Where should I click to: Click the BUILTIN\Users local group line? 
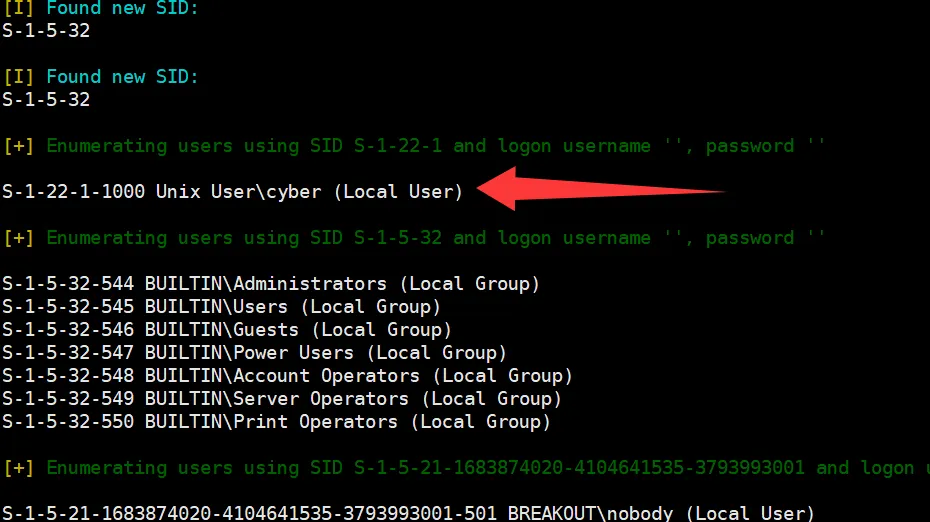222,307
